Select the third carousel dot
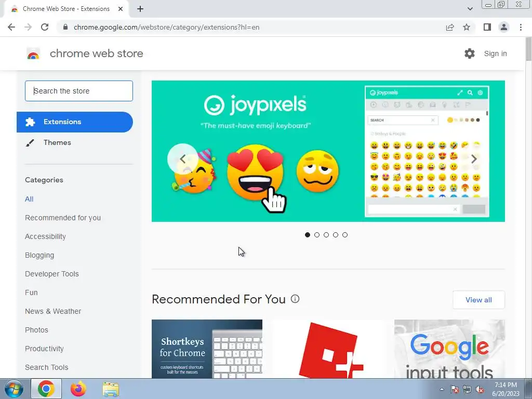532x399 pixels. [x=326, y=235]
